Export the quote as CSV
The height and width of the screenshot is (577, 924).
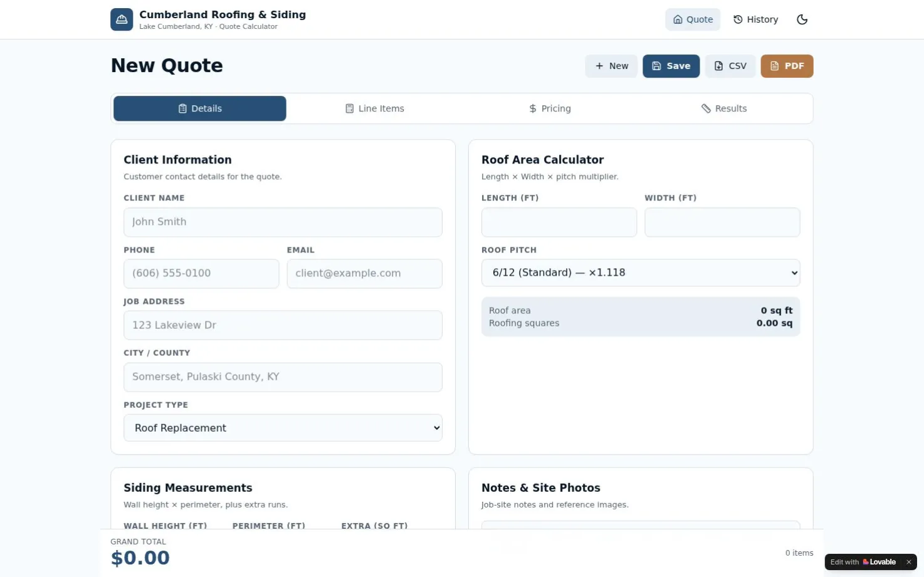point(730,66)
